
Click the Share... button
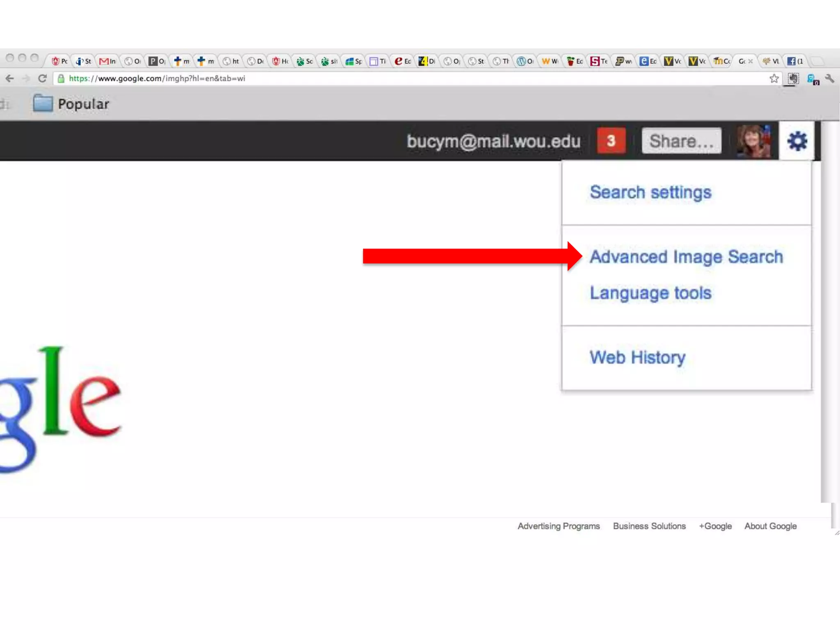click(681, 141)
